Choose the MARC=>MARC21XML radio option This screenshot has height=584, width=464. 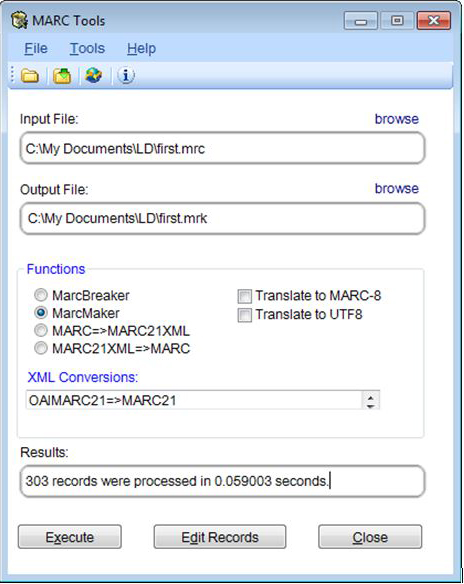[41, 330]
